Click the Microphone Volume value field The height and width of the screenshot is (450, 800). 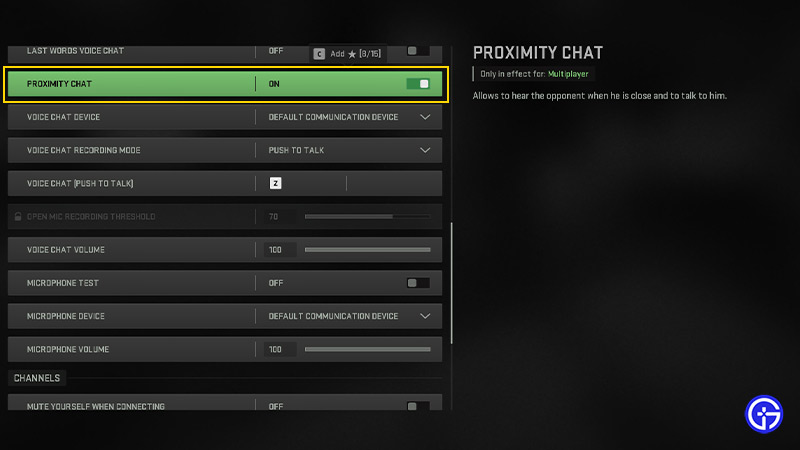[x=279, y=349]
